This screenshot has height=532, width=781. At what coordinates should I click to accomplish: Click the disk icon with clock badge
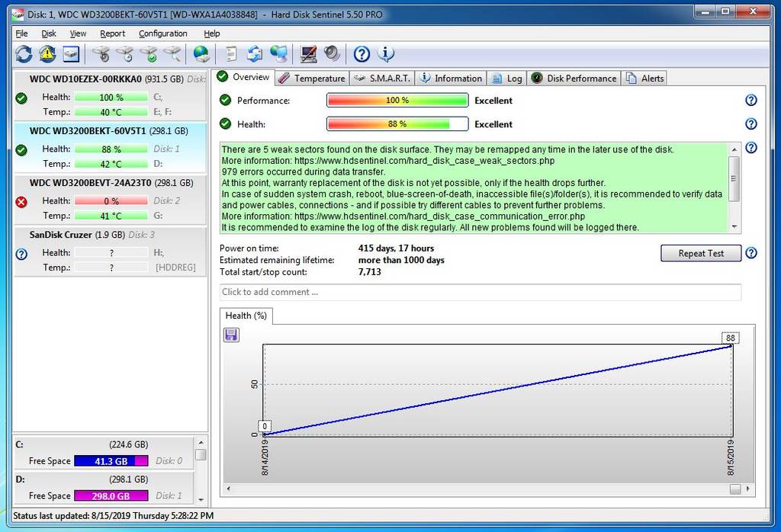click(x=125, y=54)
